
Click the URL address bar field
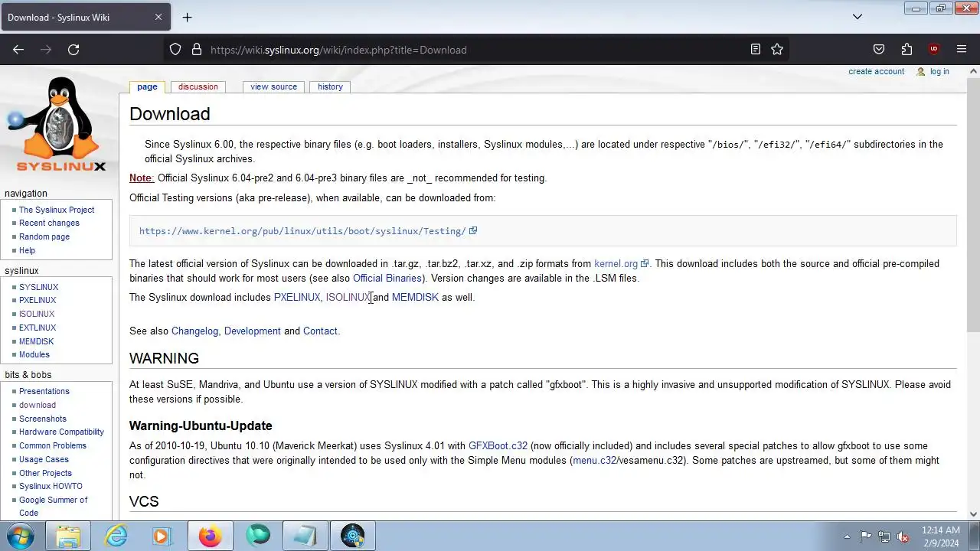475,50
